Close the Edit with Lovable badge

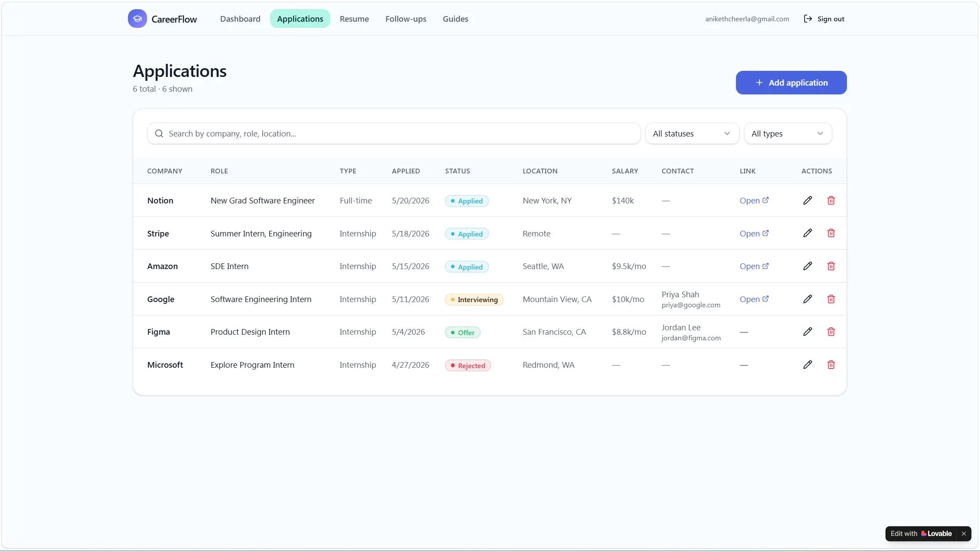[963, 533]
